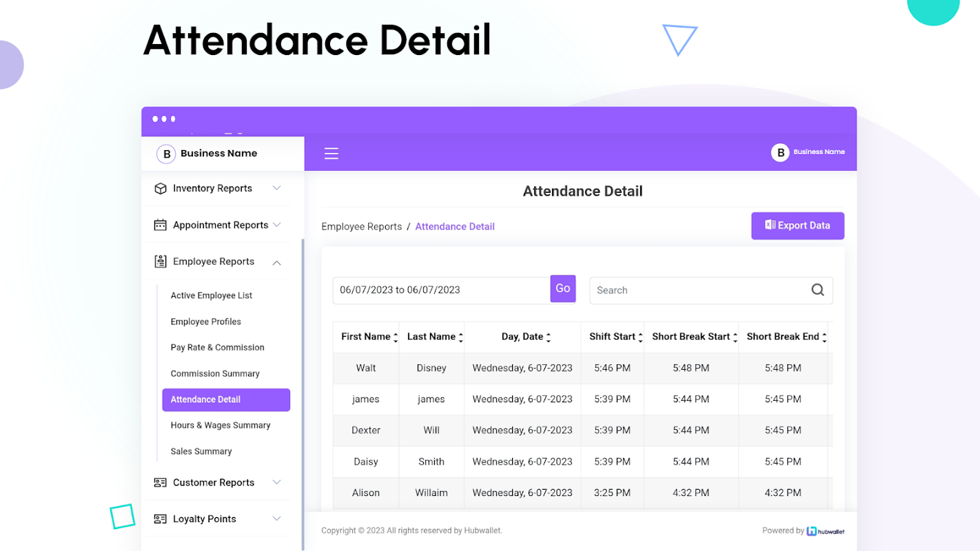Open Active Employee List report
Viewport: 980px width, 551px height.
click(x=212, y=295)
